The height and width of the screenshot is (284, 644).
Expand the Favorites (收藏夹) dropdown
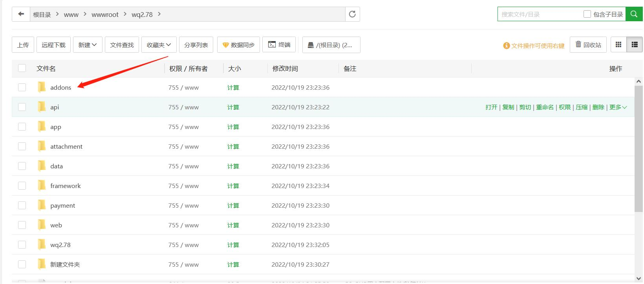(x=159, y=45)
